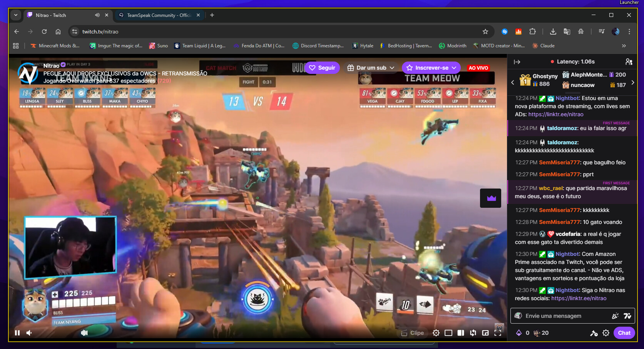Open picture-in-picture mini player
This screenshot has height=349, width=644.
coord(485,333)
